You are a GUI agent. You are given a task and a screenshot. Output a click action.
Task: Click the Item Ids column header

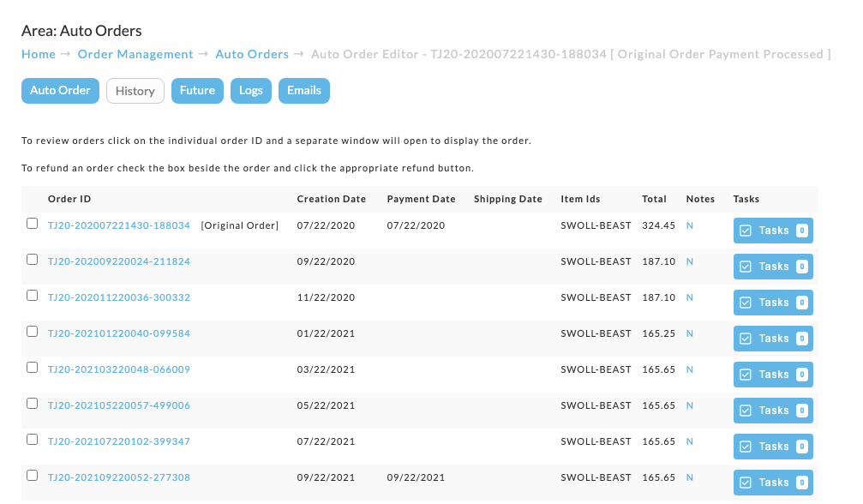pyautogui.click(x=580, y=199)
